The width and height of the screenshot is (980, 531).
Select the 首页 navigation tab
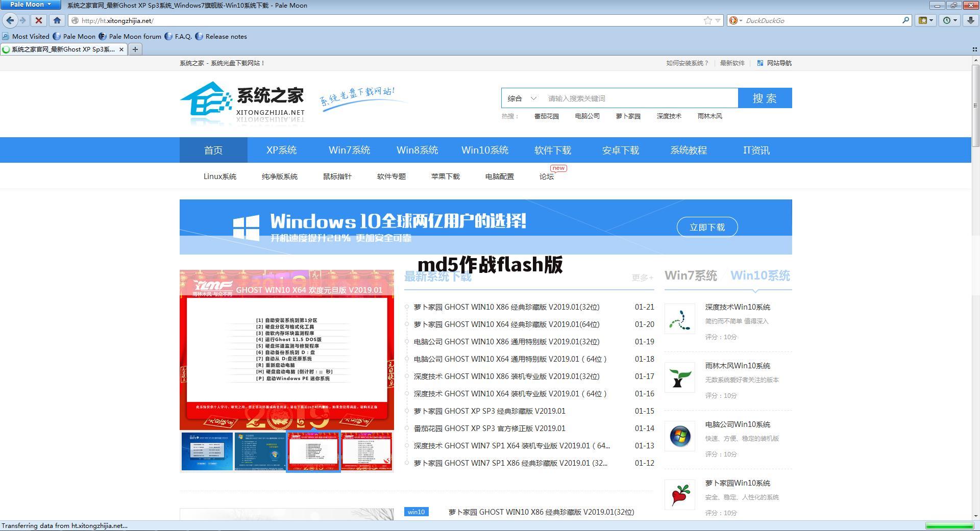pyautogui.click(x=213, y=150)
